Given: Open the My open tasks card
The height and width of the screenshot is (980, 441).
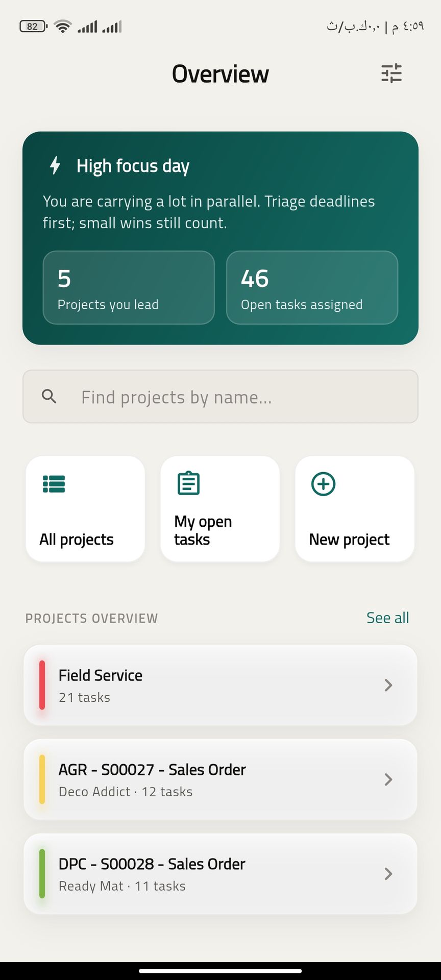Looking at the screenshot, I should tap(220, 509).
